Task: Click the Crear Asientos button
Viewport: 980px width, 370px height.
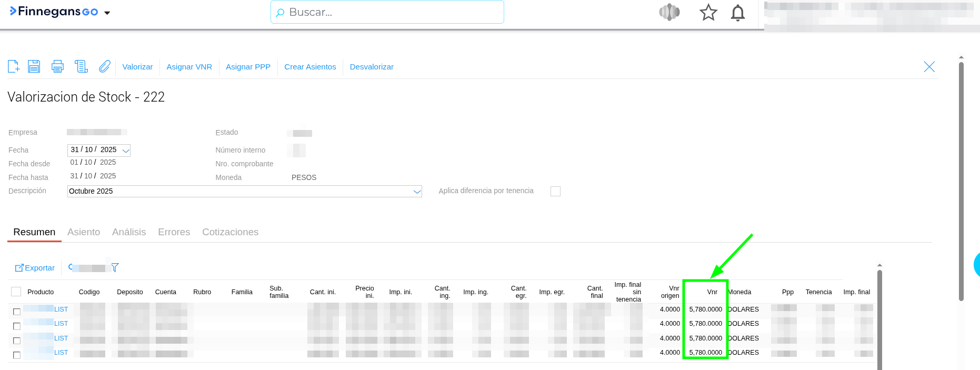Action: pyautogui.click(x=310, y=67)
